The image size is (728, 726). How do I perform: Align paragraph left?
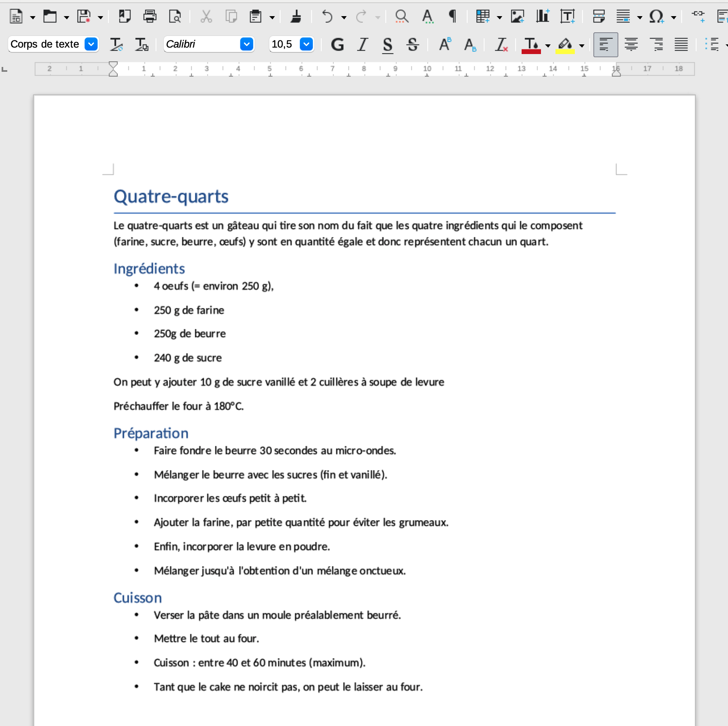(606, 44)
